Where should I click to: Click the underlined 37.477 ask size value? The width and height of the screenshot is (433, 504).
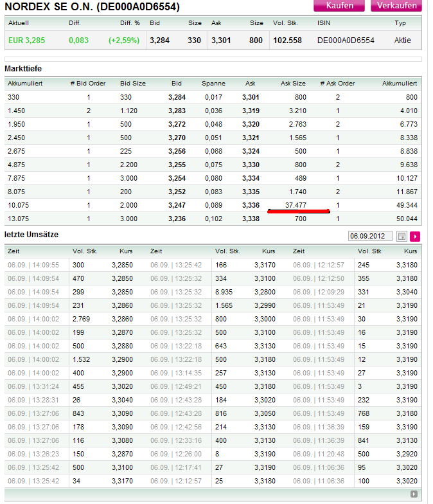296,205
